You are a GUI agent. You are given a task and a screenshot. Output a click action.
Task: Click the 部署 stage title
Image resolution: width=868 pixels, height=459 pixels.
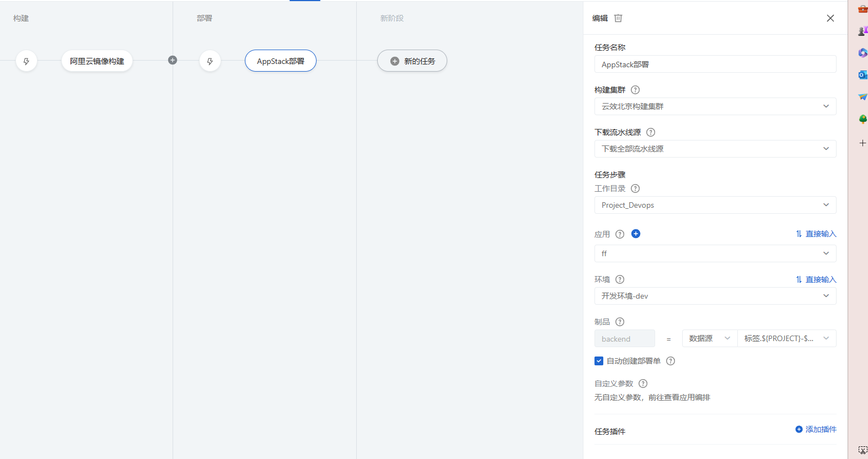[x=205, y=18]
